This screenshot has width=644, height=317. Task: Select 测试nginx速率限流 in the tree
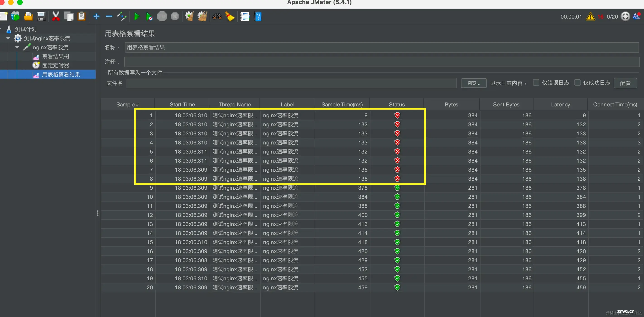point(47,38)
